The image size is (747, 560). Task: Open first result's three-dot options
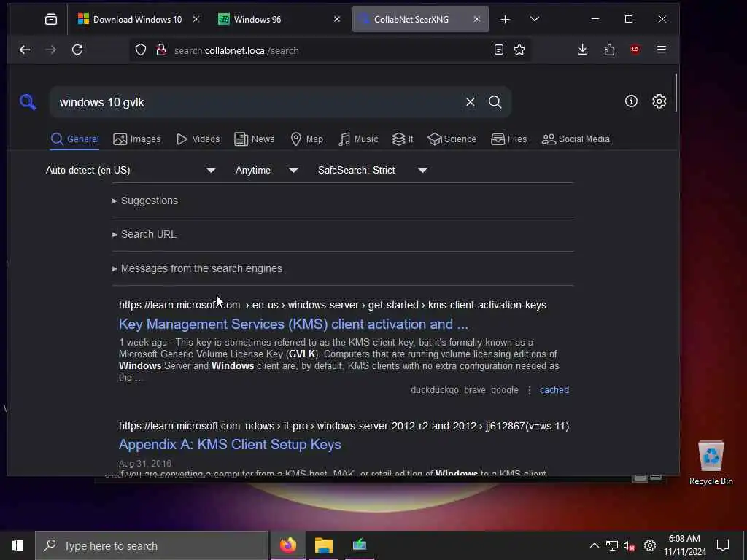pos(530,390)
